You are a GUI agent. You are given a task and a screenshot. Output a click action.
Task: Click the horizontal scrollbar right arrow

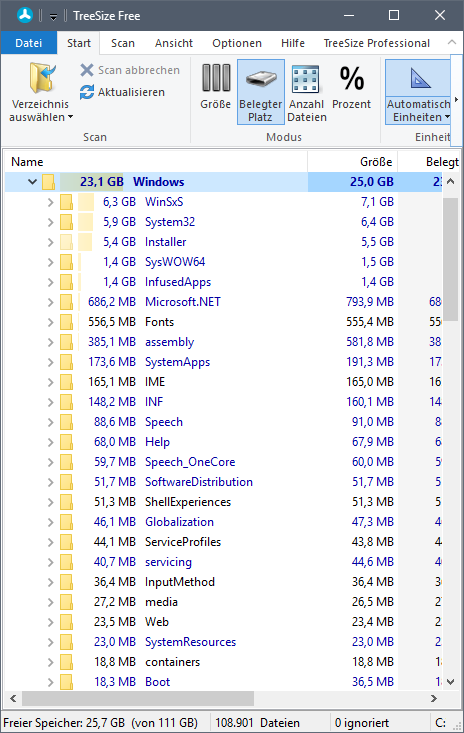(434, 699)
